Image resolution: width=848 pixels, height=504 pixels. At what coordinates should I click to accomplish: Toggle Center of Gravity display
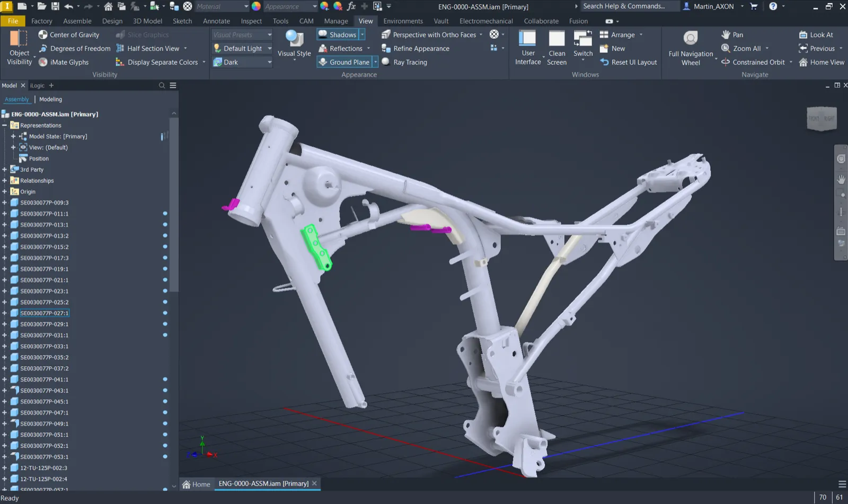(x=69, y=34)
